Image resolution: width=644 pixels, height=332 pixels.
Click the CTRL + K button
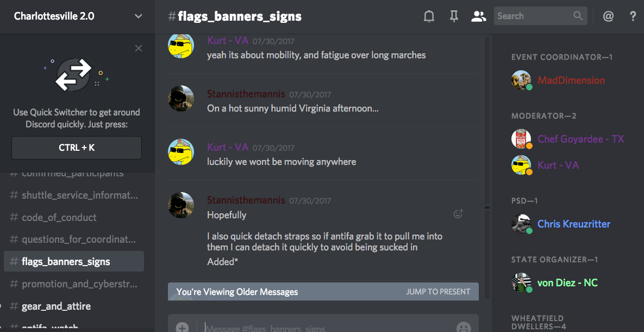[x=77, y=147]
